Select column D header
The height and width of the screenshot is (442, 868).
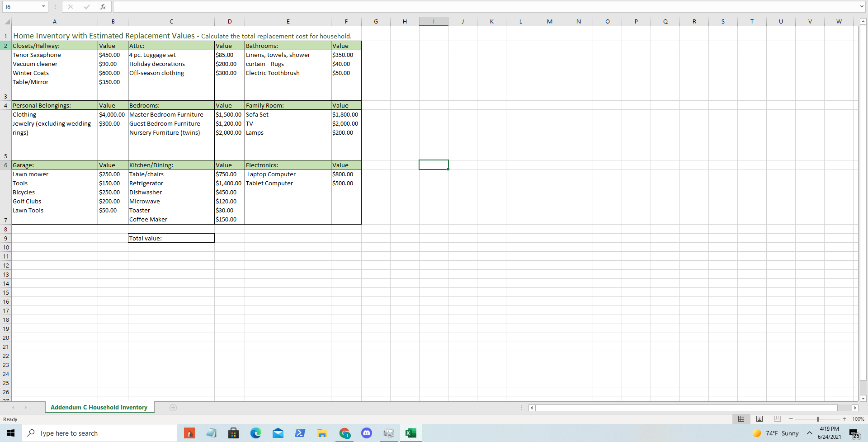coord(230,21)
